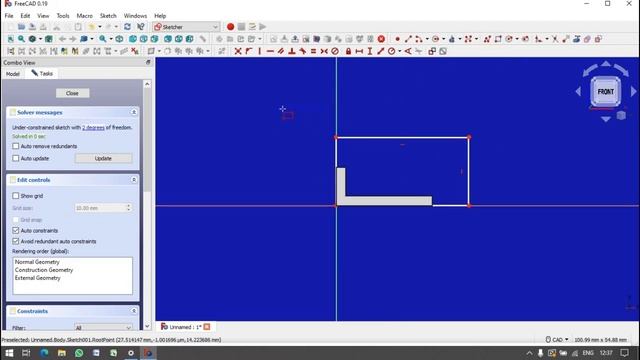Select the create rectangle tool

pos(498,39)
